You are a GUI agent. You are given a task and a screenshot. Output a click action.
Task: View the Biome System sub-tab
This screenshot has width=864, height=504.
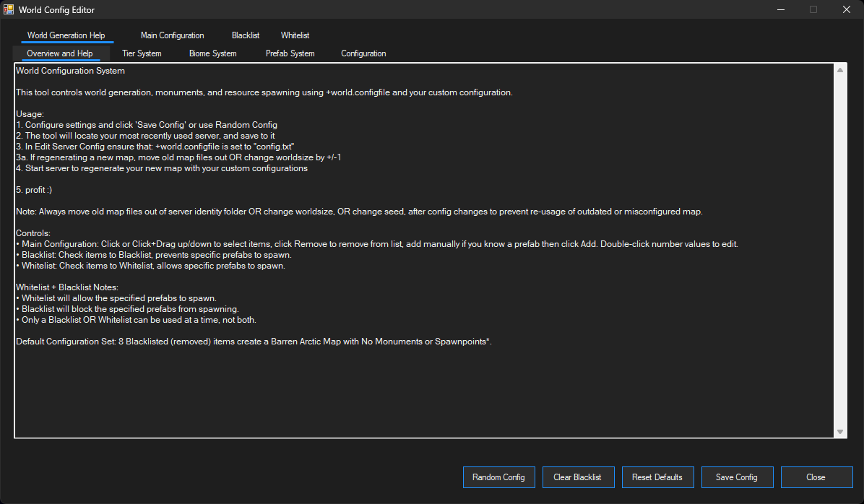pyautogui.click(x=212, y=53)
